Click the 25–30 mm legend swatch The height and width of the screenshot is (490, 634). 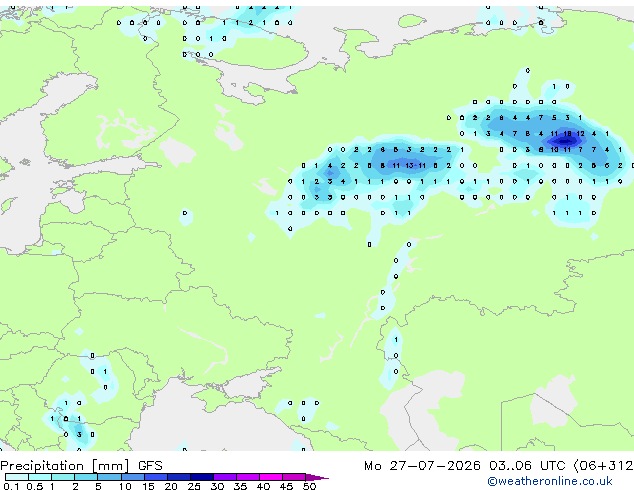[201, 477]
